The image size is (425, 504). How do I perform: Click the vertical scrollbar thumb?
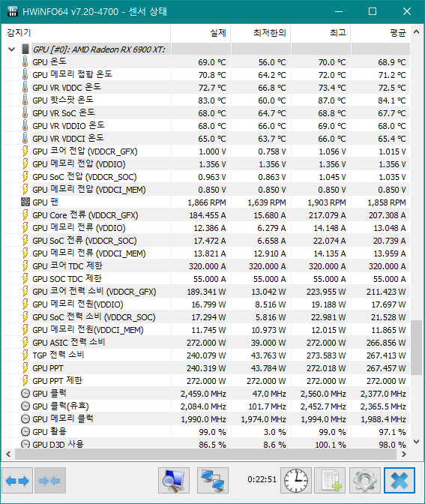416,347
